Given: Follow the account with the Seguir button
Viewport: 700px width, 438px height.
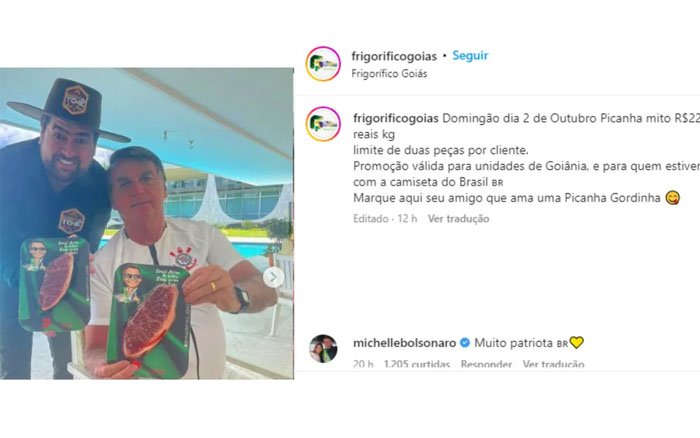Looking at the screenshot, I should pyautogui.click(x=470, y=56).
